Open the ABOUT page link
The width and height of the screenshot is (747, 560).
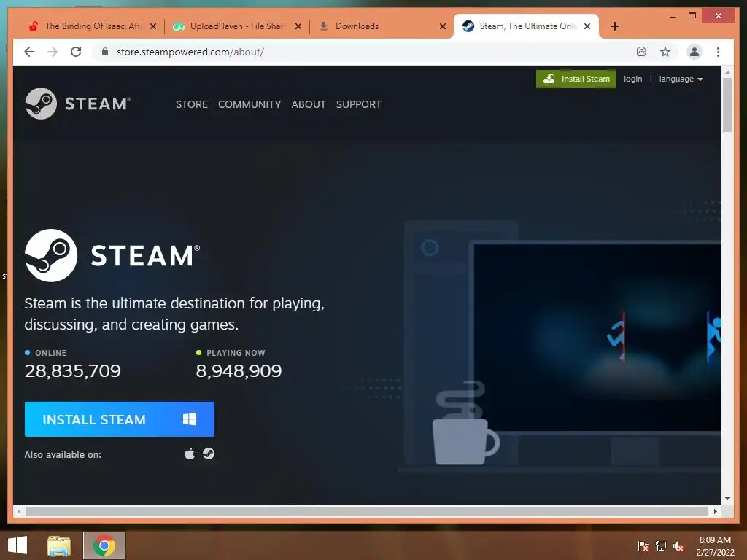309,104
